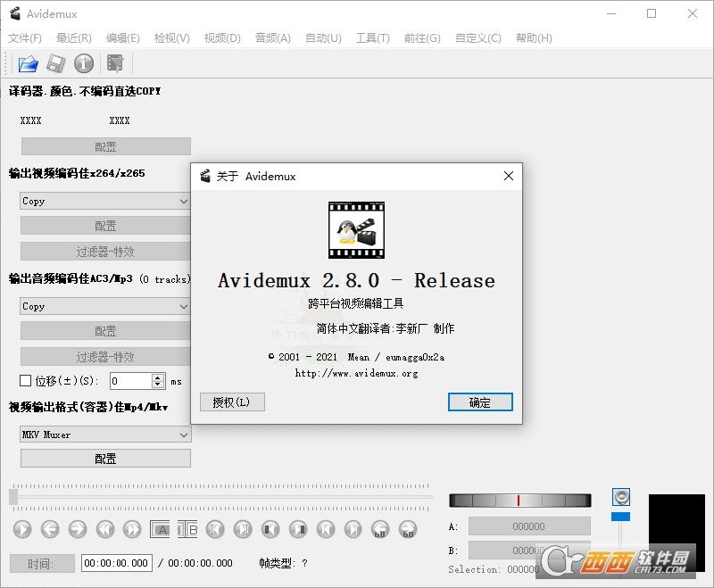
Task: Increase shift value with up stepper arrow
Action: coord(158,377)
